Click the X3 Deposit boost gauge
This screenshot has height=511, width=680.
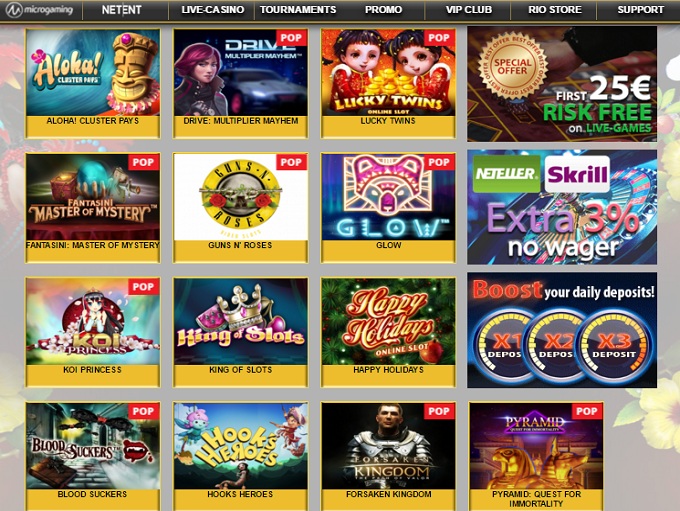615,346
